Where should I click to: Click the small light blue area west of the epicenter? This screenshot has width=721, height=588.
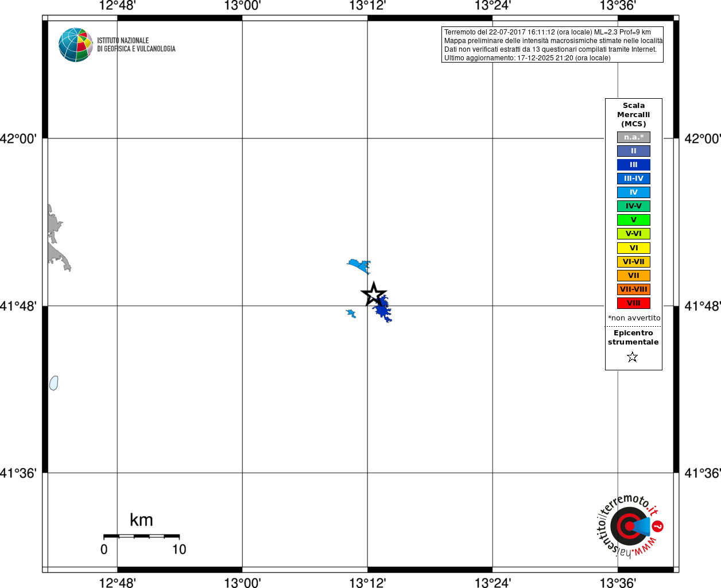coord(351,314)
